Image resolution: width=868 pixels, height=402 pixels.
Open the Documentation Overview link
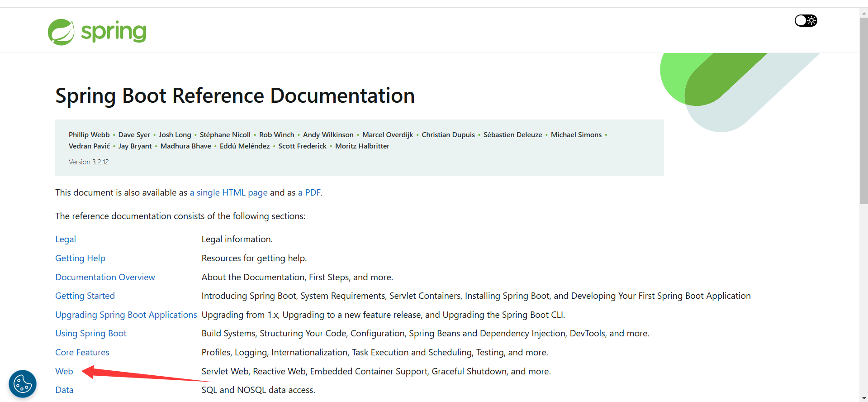105,277
